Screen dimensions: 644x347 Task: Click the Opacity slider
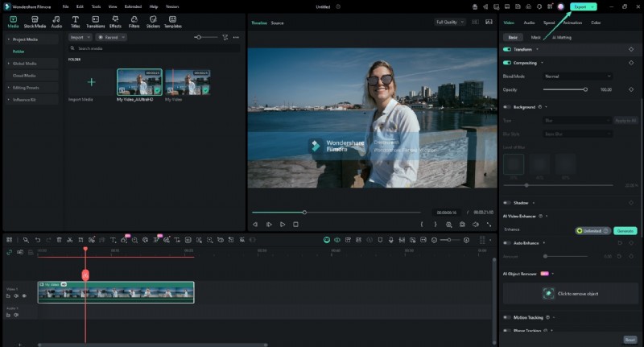[564, 89]
